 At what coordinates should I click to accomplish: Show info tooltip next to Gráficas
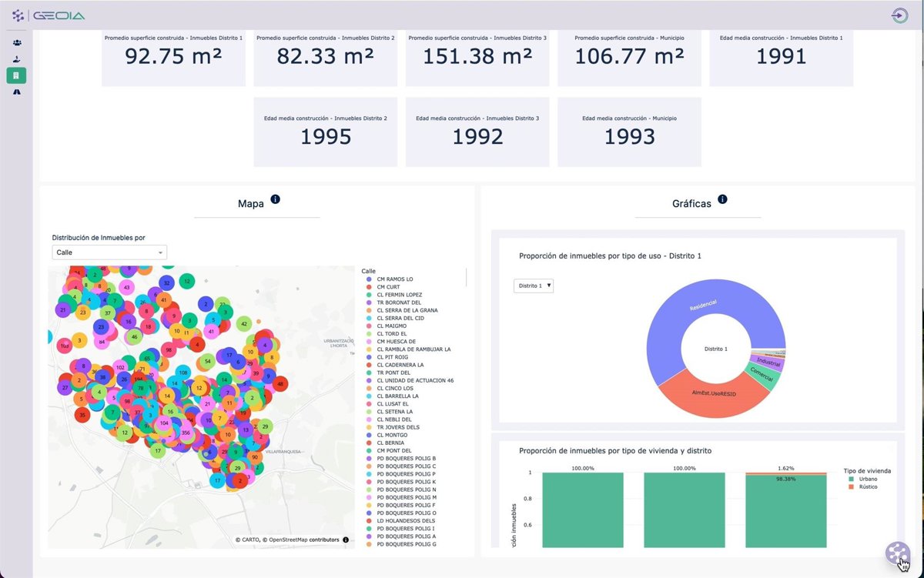tap(722, 199)
